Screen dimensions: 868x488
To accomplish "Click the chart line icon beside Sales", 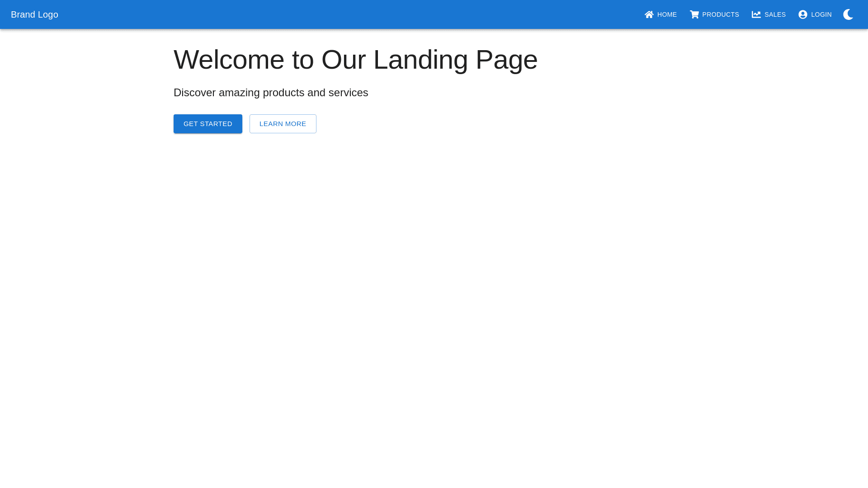I will pos(756,14).
